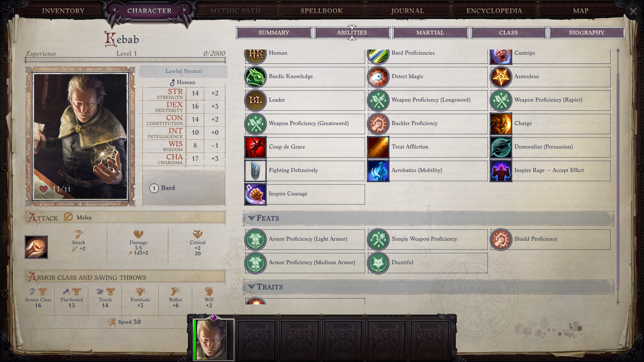Click the Charge ability icon
The height and width of the screenshot is (362, 644).
(501, 124)
